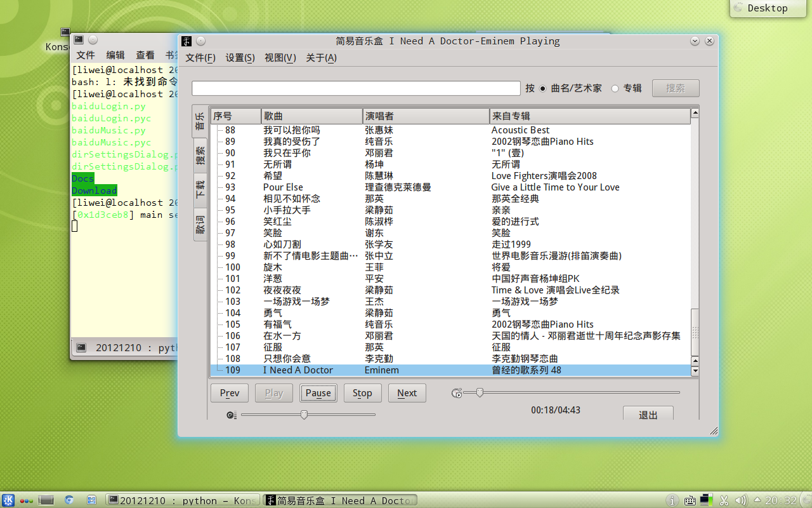Expand the music box titlebar shade arrow

[x=695, y=41]
